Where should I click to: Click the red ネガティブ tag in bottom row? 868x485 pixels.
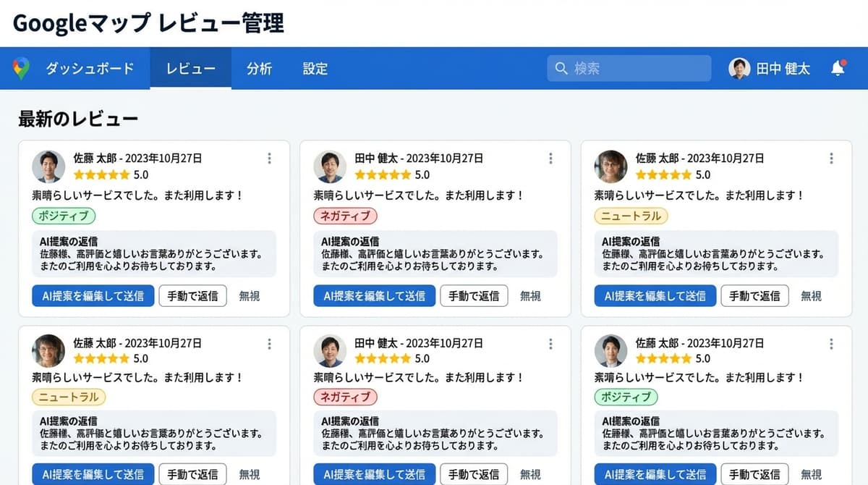pos(345,397)
